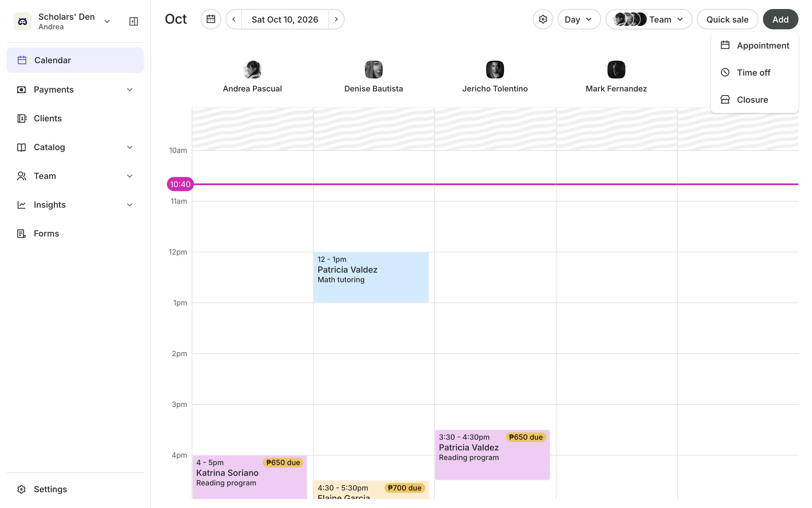Click the 10:40 current time marker
The width and height of the screenshot is (812, 508).
click(180, 184)
